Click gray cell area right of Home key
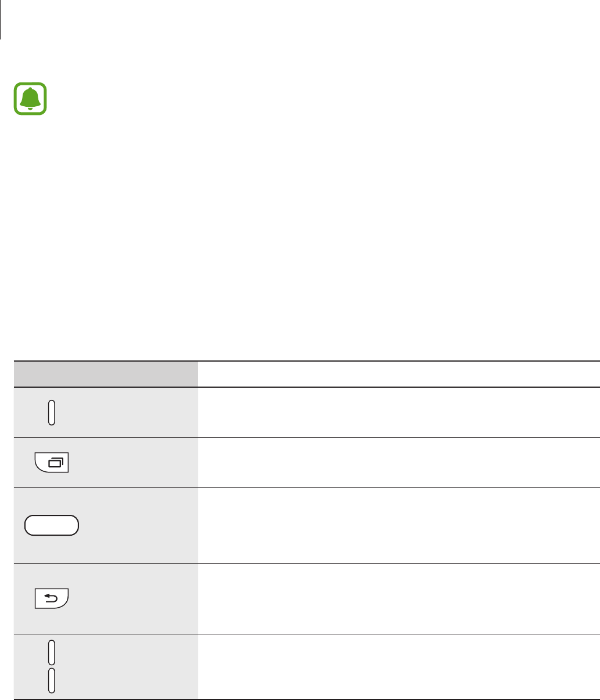This screenshot has width=600, height=700. (x=138, y=525)
